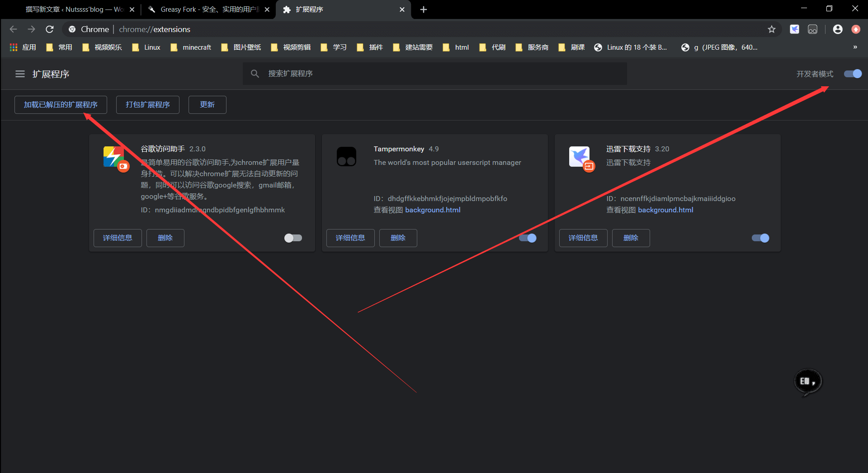Open Tampermonkey background.html view

[433, 210]
